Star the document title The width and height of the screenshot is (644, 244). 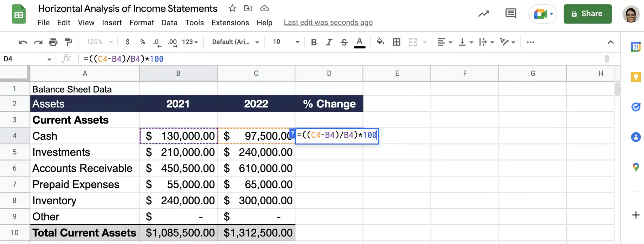click(232, 8)
